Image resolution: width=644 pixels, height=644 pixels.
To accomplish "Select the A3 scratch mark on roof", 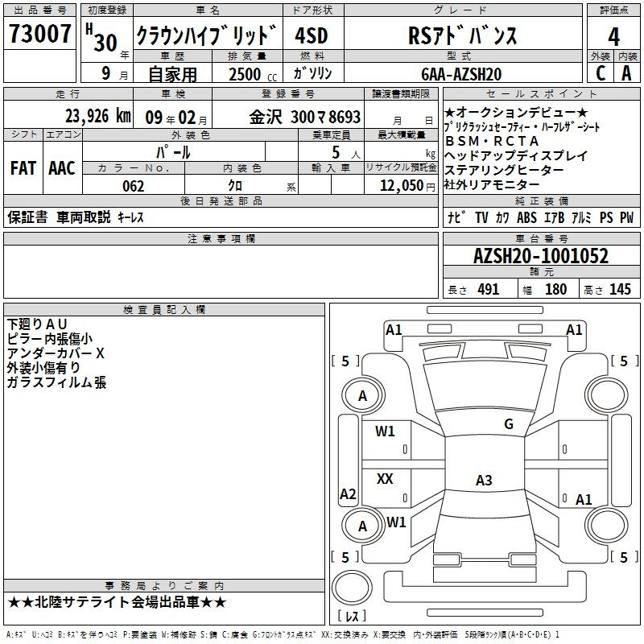I will [x=484, y=481].
